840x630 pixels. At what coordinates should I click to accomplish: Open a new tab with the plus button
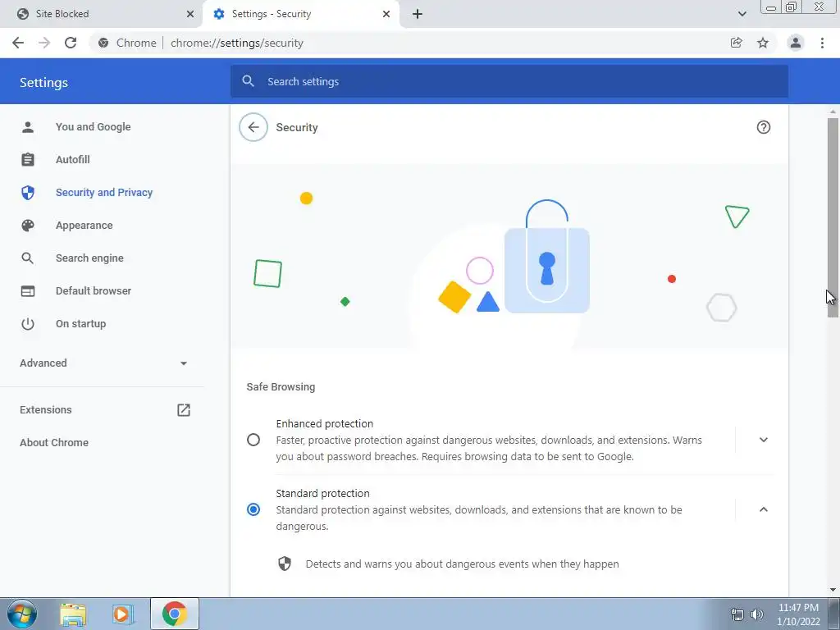pyautogui.click(x=418, y=14)
